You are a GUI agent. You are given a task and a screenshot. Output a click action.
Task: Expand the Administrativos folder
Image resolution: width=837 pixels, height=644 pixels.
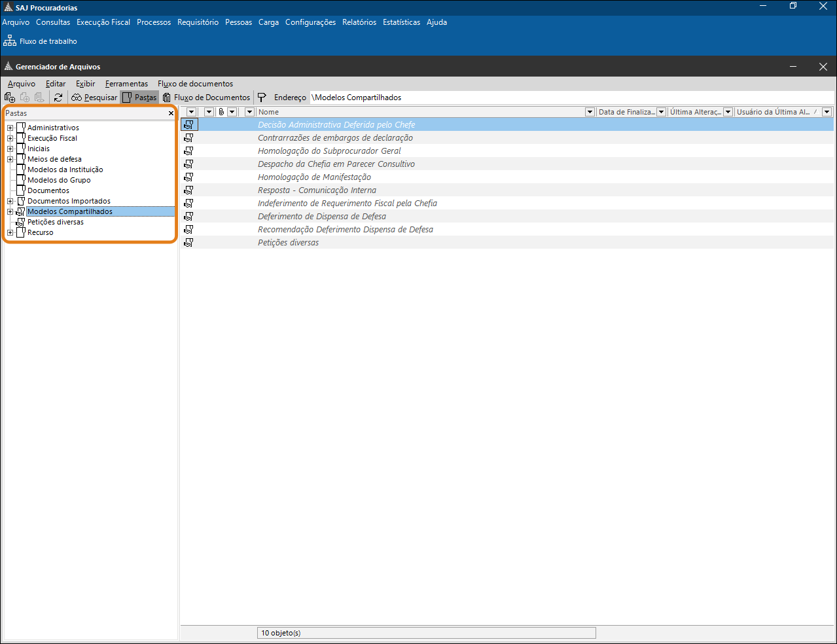click(x=10, y=128)
